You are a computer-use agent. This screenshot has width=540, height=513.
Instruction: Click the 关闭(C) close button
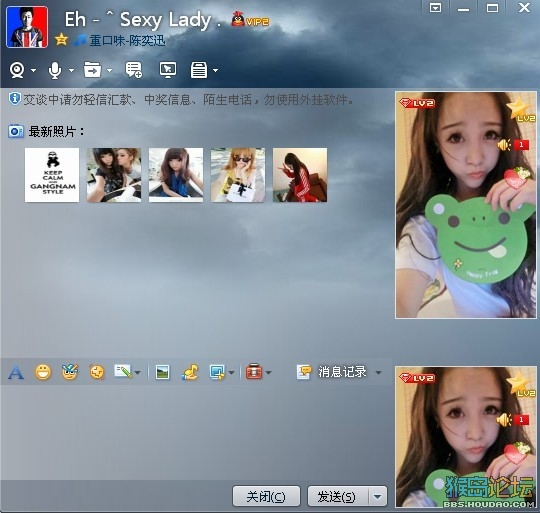tap(266, 496)
